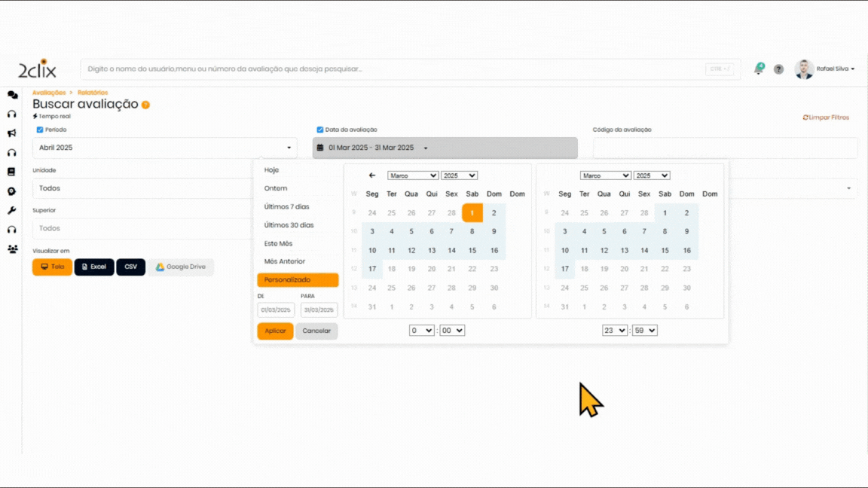Screen dimensions: 868x488
Task: Export results with the Excel button
Action: point(94,267)
